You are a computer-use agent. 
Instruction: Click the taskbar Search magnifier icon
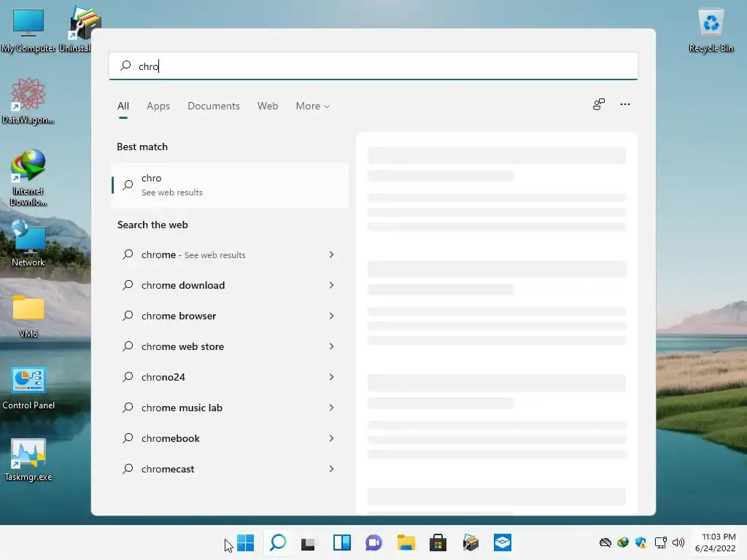click(x=278, y=542)
